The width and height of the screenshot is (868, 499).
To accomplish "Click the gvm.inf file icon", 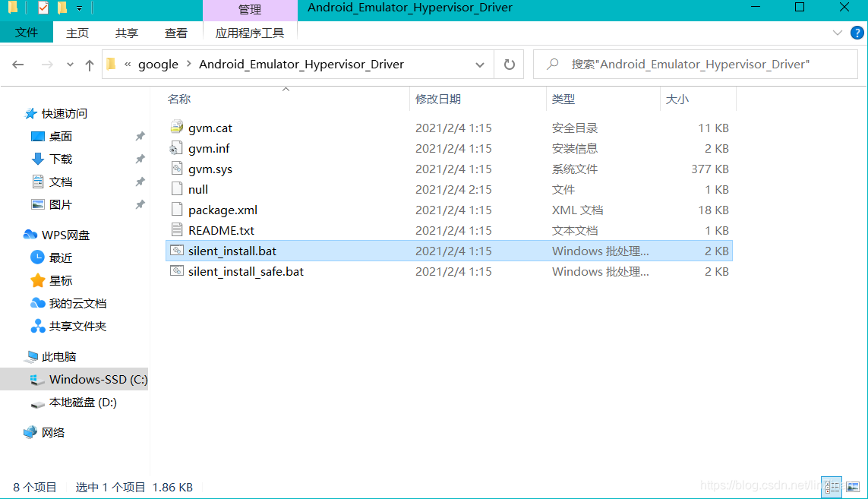I will click(x=177, y=148).
